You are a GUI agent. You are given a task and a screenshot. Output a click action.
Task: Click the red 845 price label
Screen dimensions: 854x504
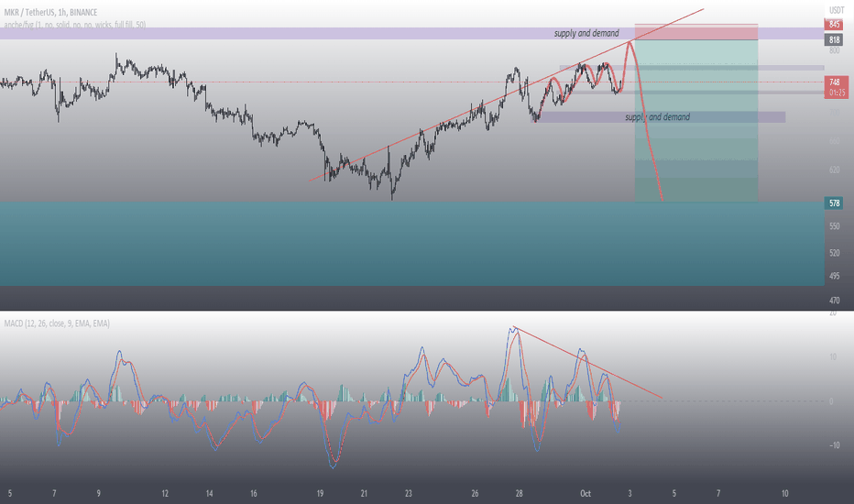point(835,24)
